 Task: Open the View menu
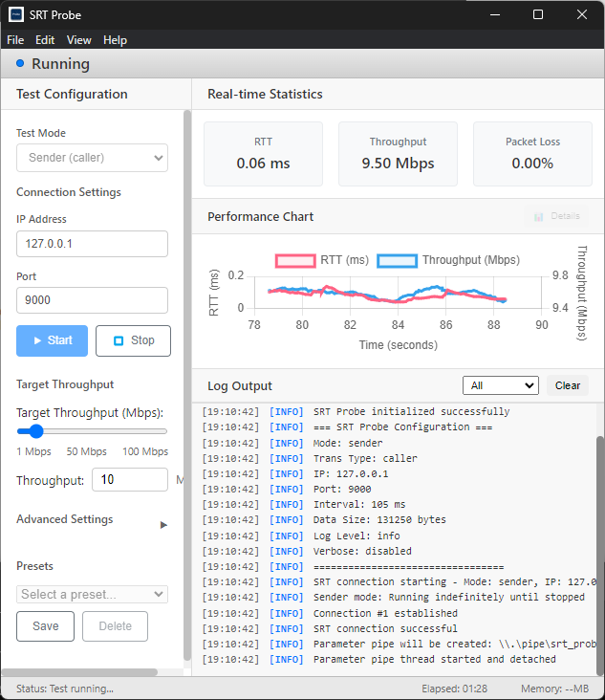[x=79, y=40]
